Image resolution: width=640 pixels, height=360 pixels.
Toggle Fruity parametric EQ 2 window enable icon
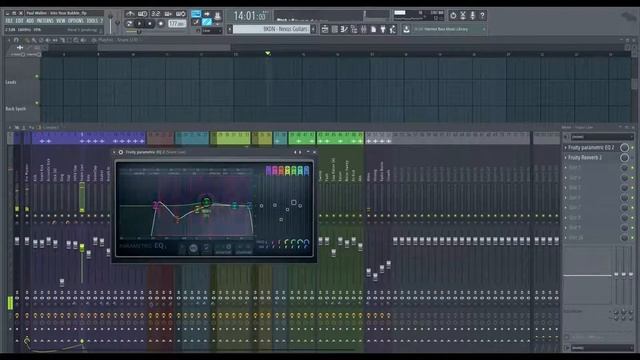point(121,152)
